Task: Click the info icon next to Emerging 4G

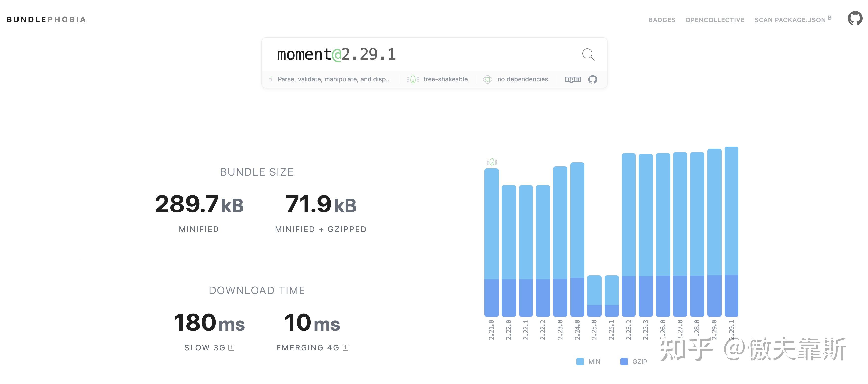Action: coord(345,348)
